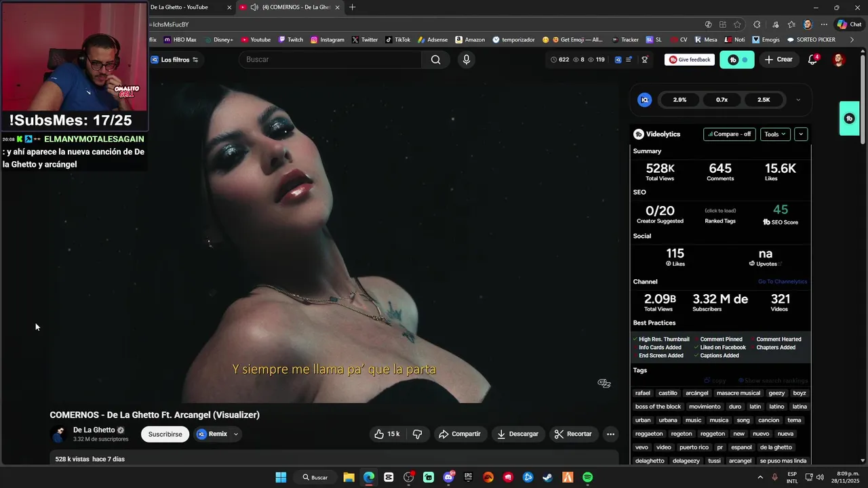The image size is (868, 488).
Task: Click the list icon in stats bar
Action: 629,60
